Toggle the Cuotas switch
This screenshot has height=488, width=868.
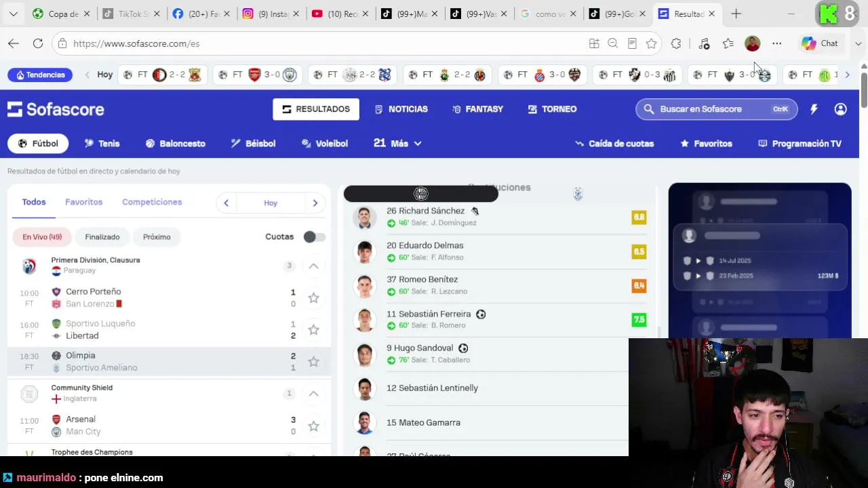pos(314,237)
